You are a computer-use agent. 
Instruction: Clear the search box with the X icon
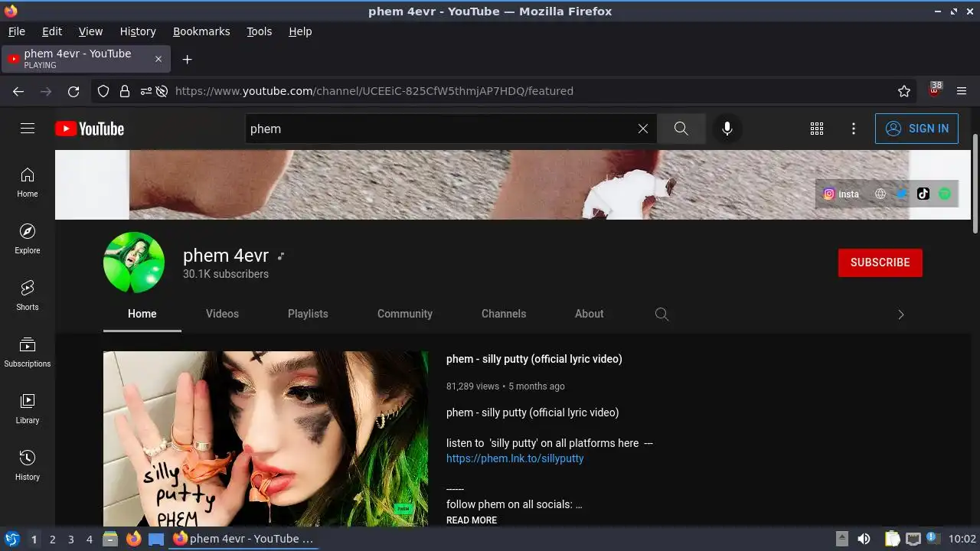643,129
